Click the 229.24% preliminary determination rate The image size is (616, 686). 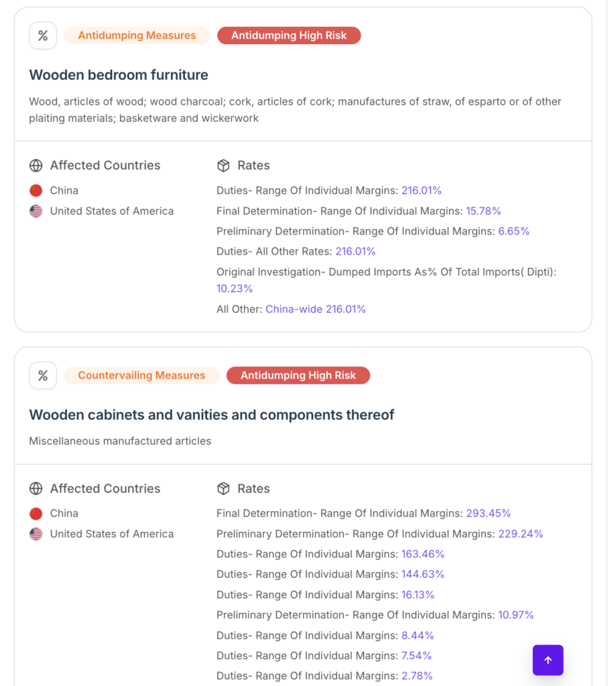pyautogui.click(x=521, y=534)
